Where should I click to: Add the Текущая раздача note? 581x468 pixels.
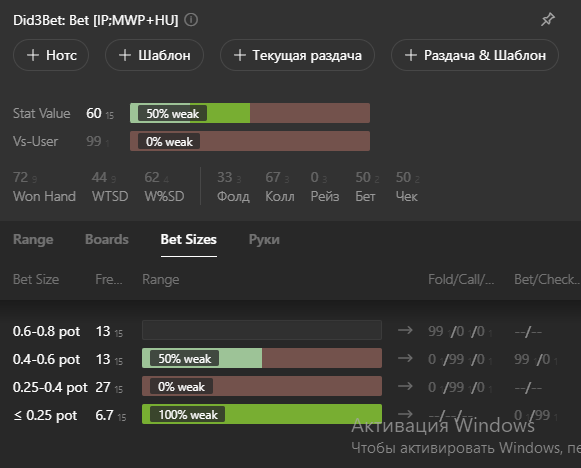[297, 55]
